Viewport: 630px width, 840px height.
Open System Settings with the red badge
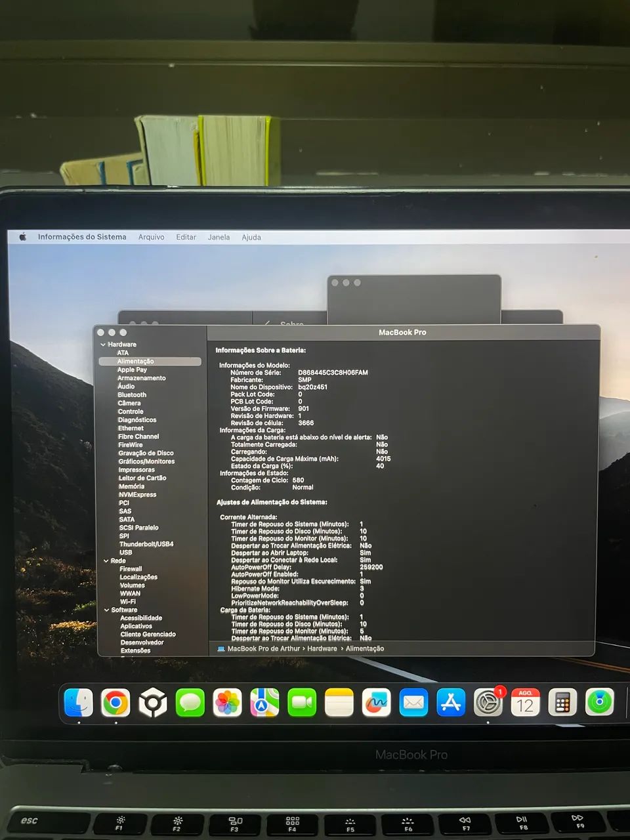[x=488, y=702]
